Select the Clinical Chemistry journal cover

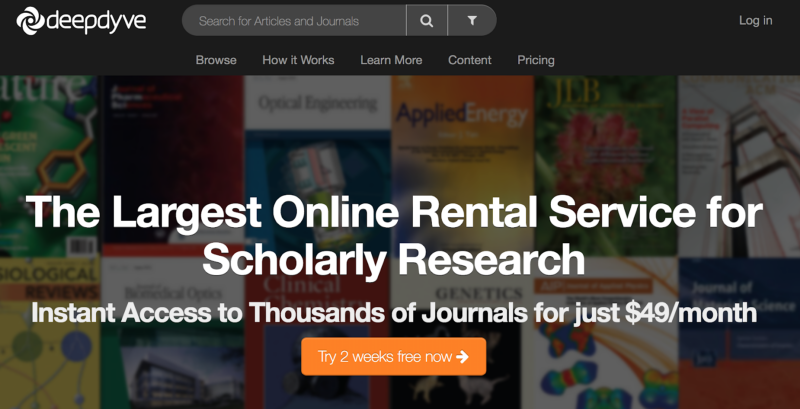click(317, 333)
